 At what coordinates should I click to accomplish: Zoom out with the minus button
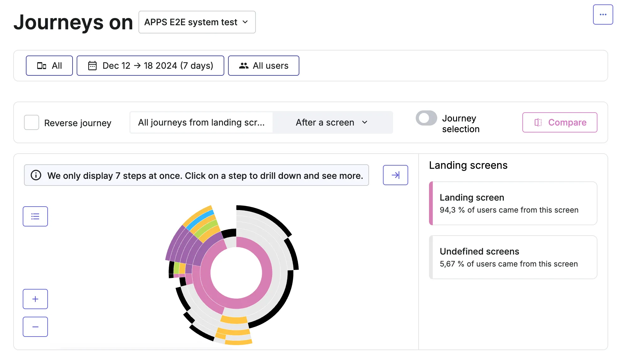click(35, 327)
